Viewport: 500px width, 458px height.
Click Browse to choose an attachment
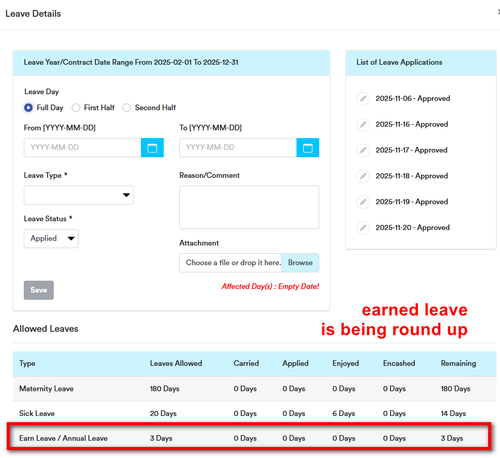tap(300, 263)
